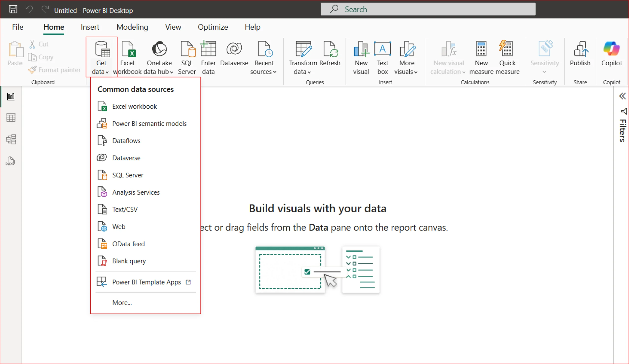Click the SQL Server ribbon button
Image resolution: width=629 pixels, height=364 pixels.
click(x=187, y=57)
